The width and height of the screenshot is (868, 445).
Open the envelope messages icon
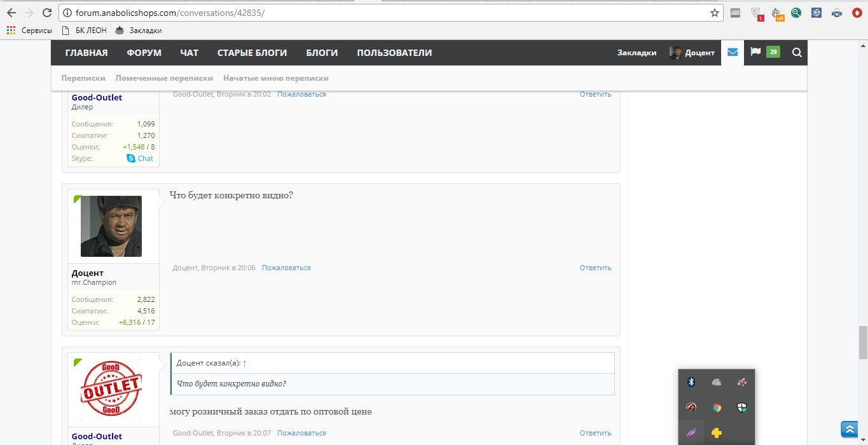point(732,53)
